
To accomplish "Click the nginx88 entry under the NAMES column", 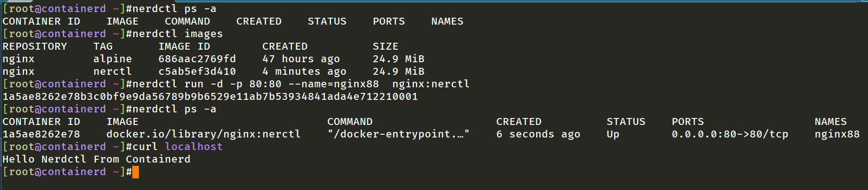I will click(x=837, y=134).
